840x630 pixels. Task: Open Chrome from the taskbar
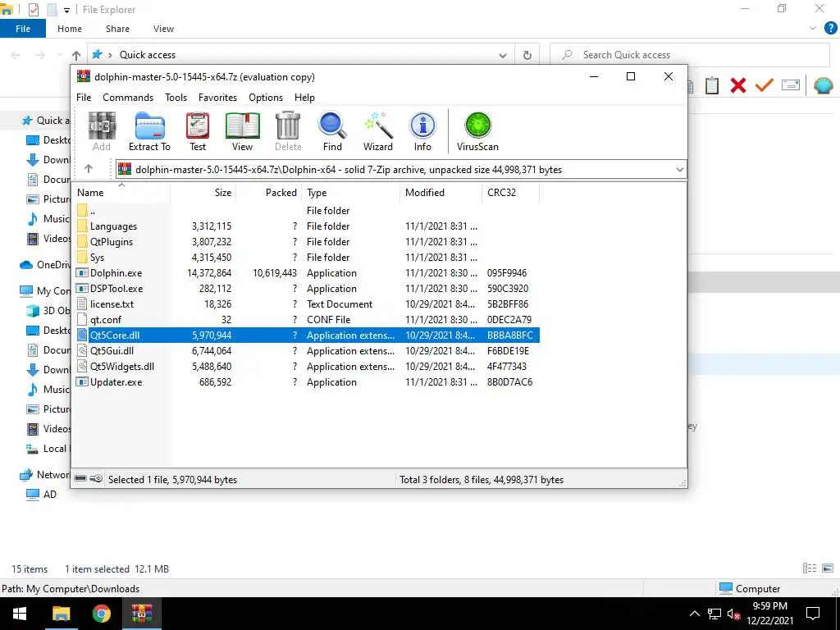[101, 614]
